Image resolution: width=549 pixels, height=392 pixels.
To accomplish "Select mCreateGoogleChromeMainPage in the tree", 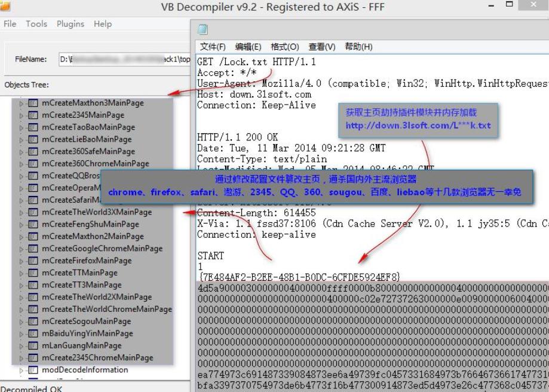I will (102, 249).
